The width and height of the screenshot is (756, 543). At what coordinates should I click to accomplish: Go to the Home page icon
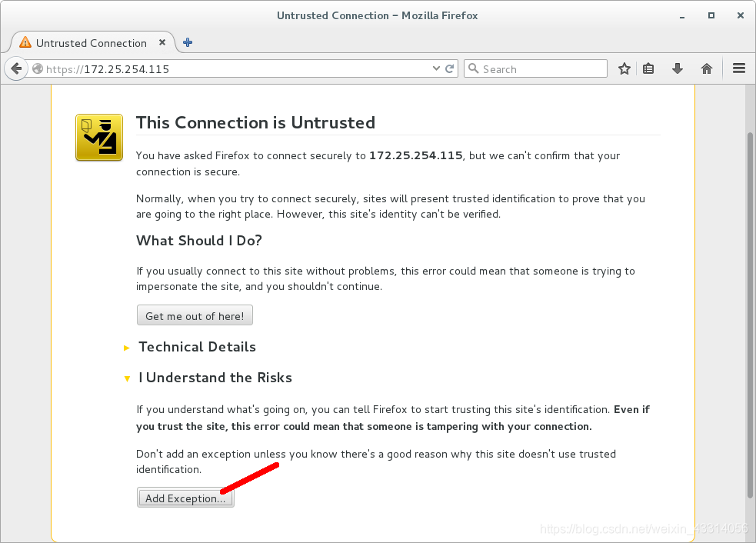click(706, 68)
